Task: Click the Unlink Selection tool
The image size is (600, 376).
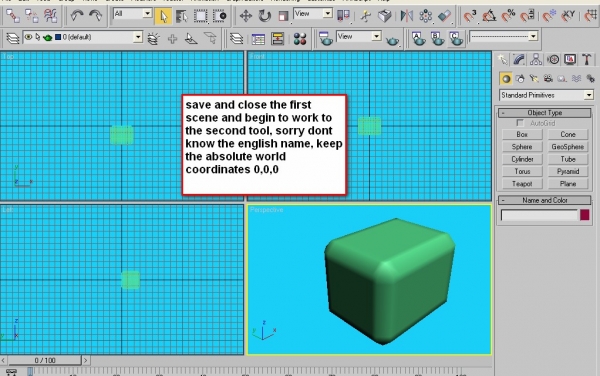Action: (x=31, y=16)
